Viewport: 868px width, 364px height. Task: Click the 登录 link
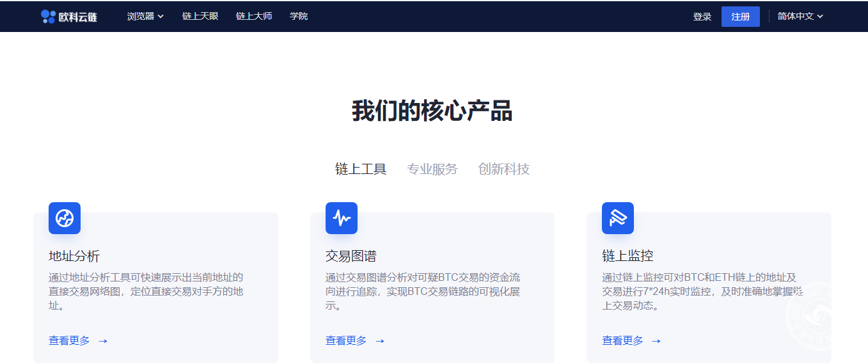pyautogui.click(x=702, y=17)
